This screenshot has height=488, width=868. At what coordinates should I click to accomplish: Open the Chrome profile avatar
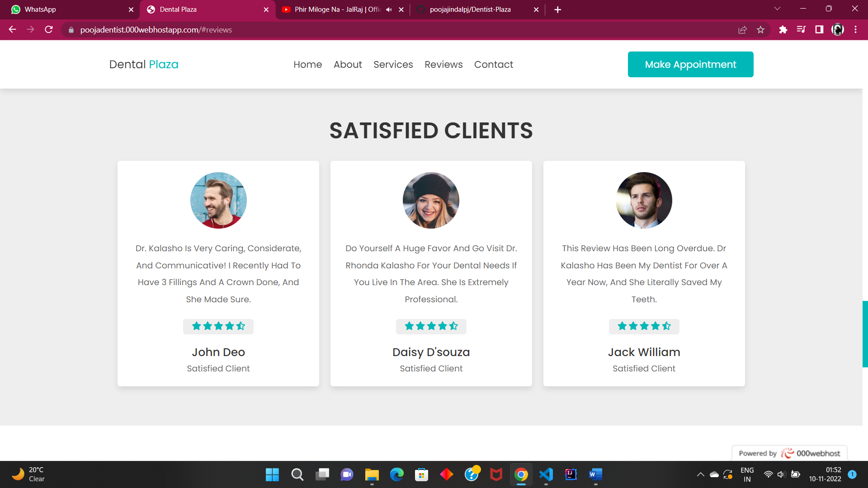pyautogui.click(x=838, y=30)
